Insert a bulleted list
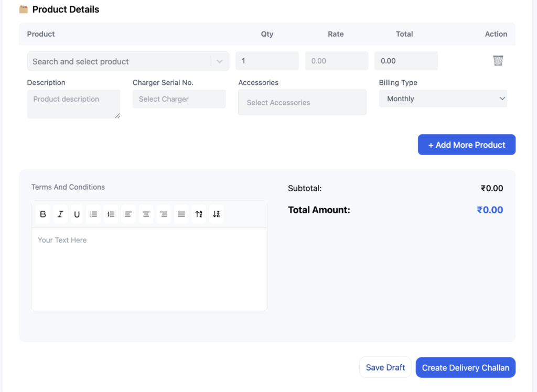The height and width of the screenshot is (392, 537). [x=93, y=214]
